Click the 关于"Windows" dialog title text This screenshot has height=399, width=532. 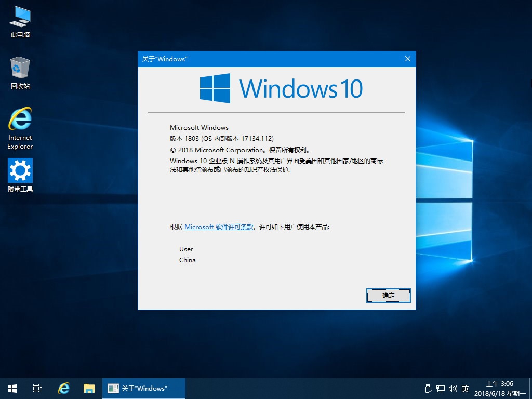[x=165, y=59]
